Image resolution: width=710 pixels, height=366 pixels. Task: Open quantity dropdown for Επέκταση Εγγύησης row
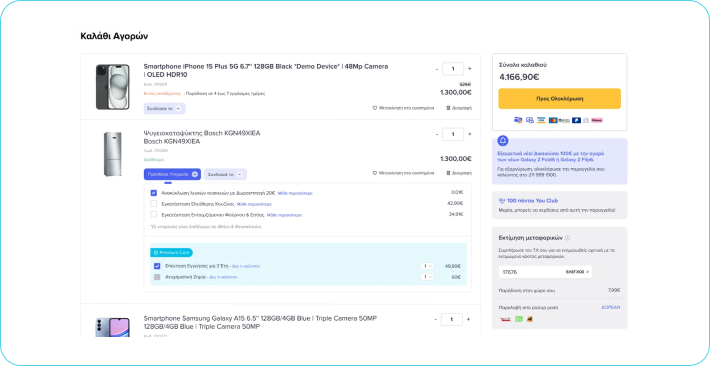tap(427, 266)
